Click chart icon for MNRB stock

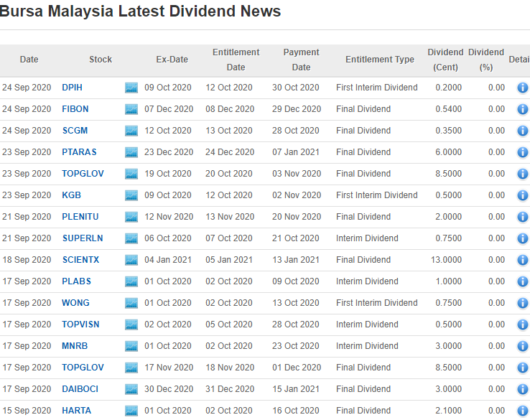[131, 346]
